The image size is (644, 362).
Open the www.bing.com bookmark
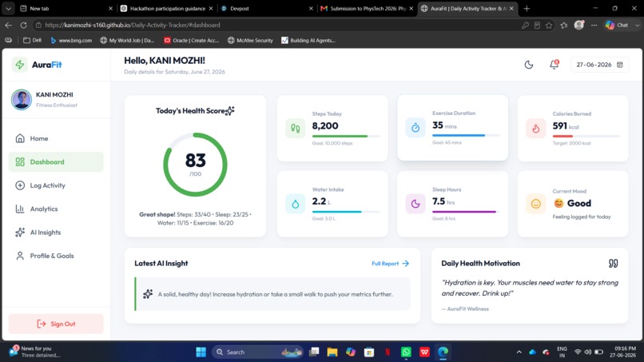click(x=71, y=40)
